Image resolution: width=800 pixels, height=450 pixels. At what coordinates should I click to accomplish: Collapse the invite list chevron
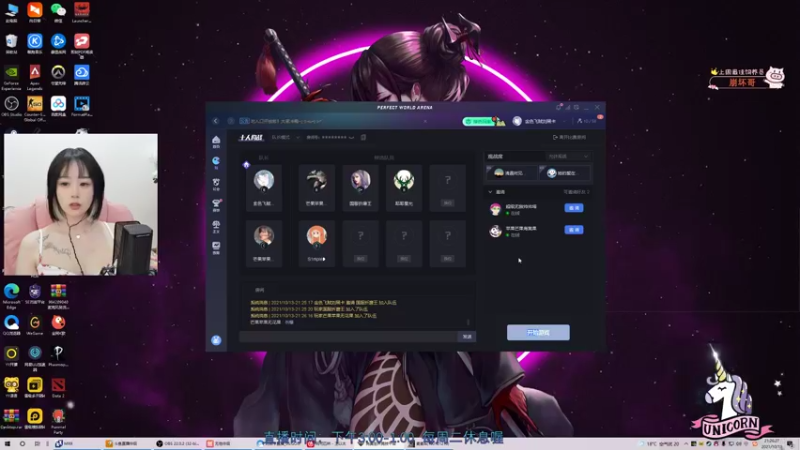[490, 192]
